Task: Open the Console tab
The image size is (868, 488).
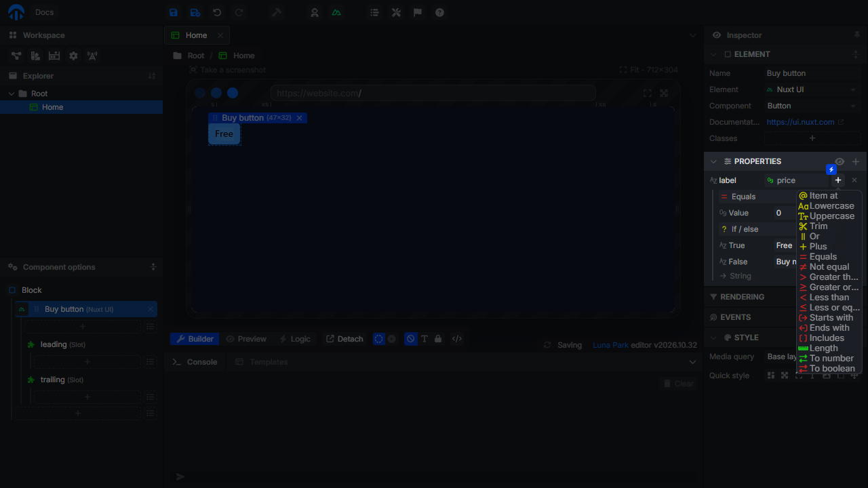Action: (195, 362)
